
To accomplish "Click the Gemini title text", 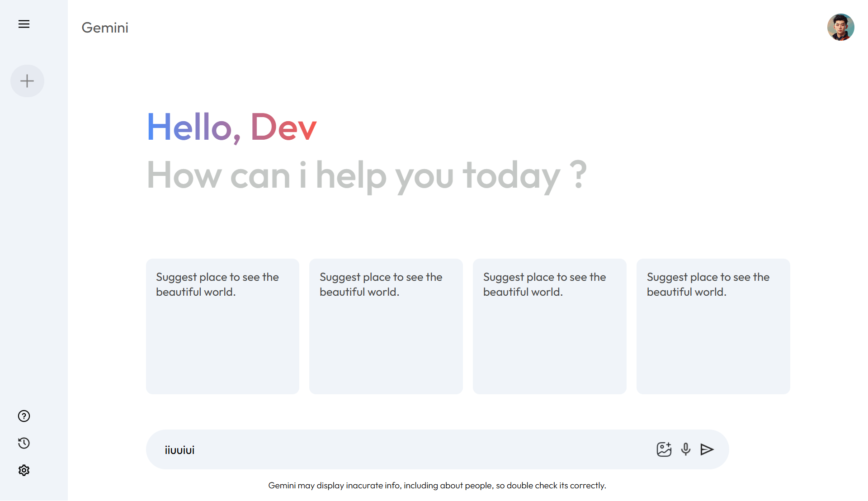I will (x=105, y=28).
